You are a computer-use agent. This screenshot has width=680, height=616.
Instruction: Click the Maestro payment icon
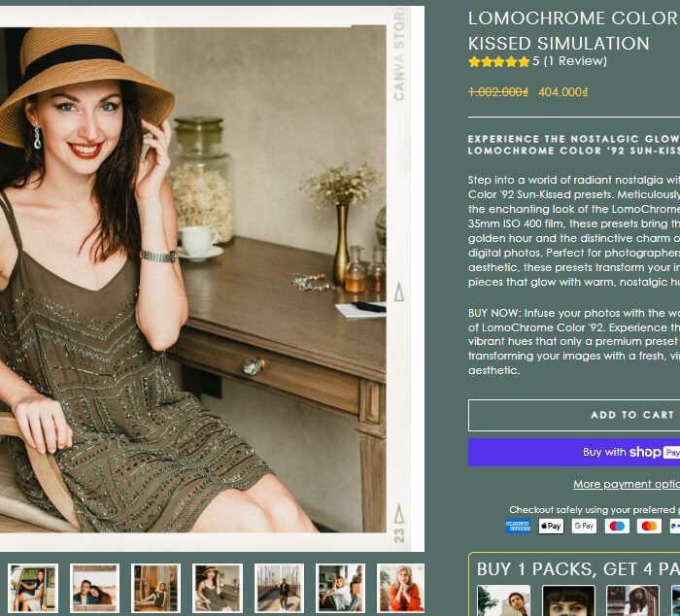[x=617, y=527]
